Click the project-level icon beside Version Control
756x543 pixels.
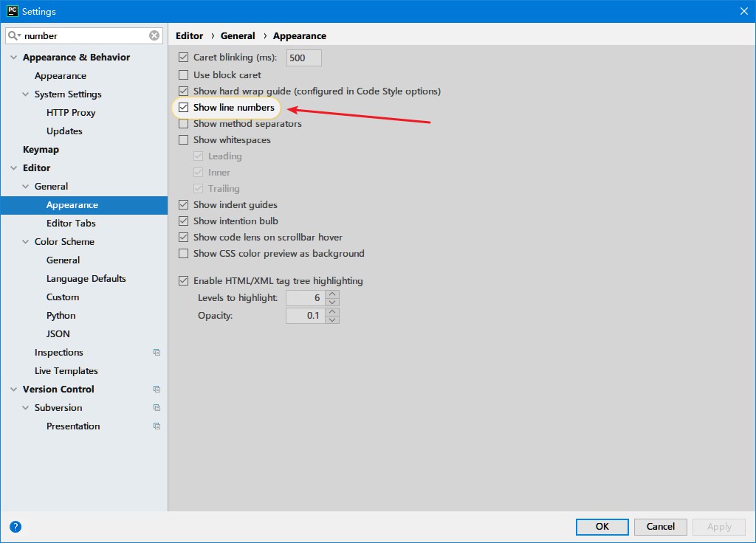(x=157, y=390)
